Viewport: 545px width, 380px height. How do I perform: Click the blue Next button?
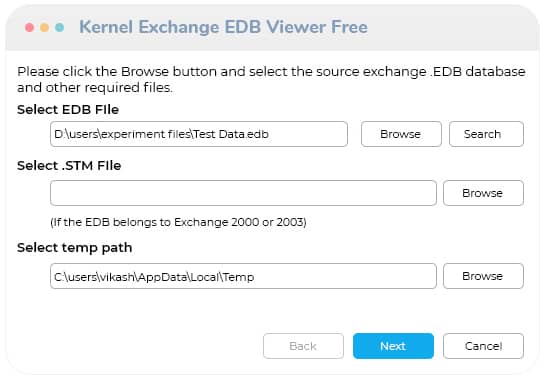[x=393, y=346]
